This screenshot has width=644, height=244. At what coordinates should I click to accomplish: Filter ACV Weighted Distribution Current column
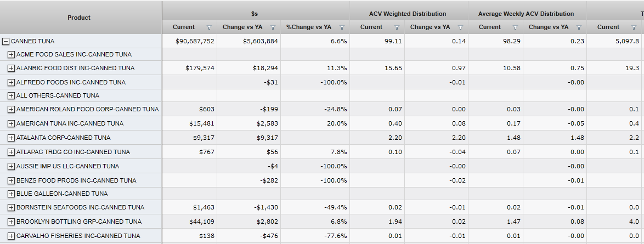pyautogui.click(x=397, y=27)
